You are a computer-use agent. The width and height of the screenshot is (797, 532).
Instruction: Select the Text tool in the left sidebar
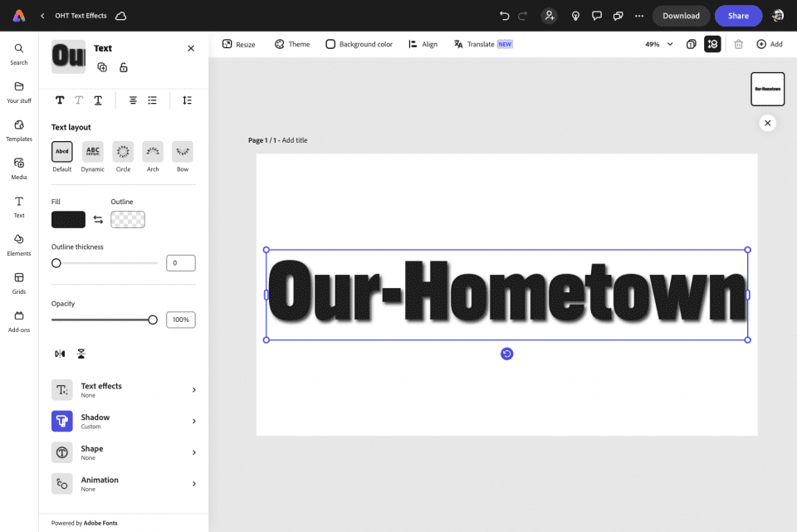tap(18, 206)
